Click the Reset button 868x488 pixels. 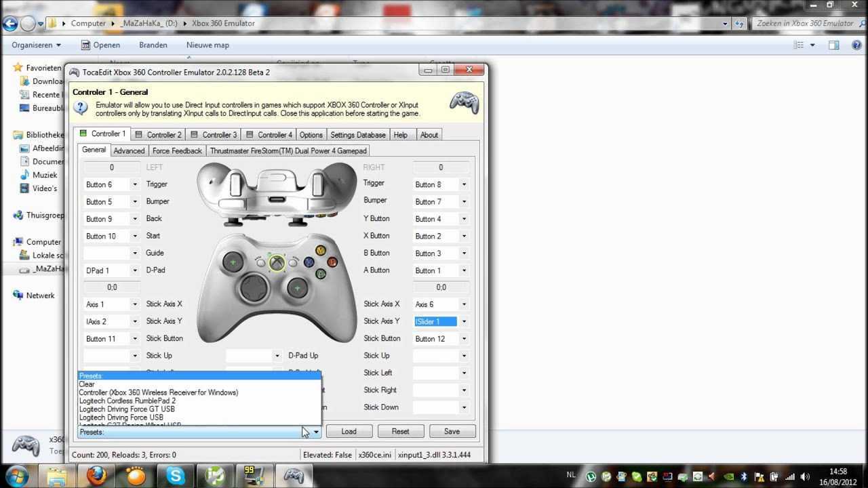click(x=400, y=431)
